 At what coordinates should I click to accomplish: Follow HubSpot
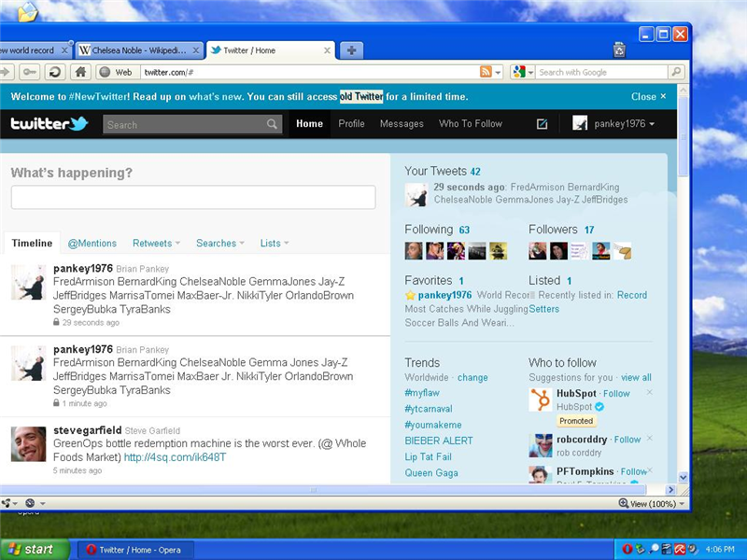pyautogui.click(x=616, y=394)
